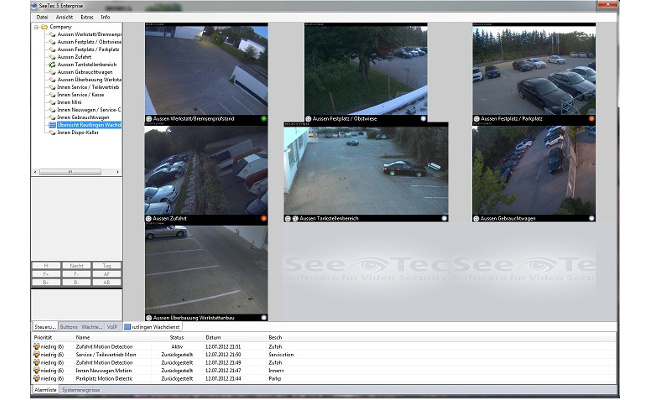Click the F- focus button
The height and width of the screenshot is (400, 650).
point(76,274)
